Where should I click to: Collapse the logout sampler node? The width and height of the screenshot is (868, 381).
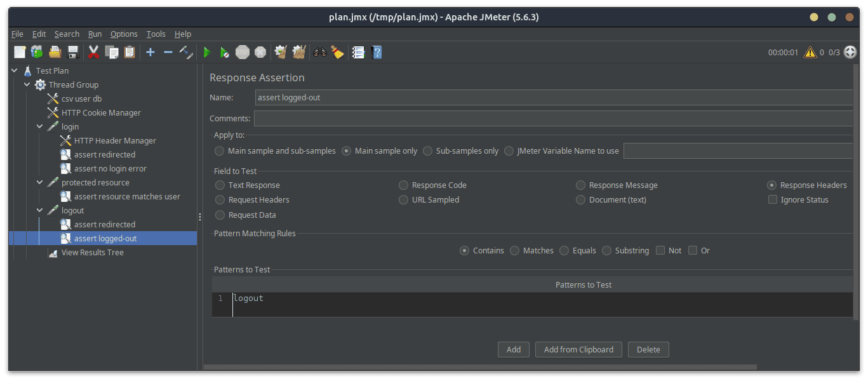pyautogui.click(x=40, y=210)
